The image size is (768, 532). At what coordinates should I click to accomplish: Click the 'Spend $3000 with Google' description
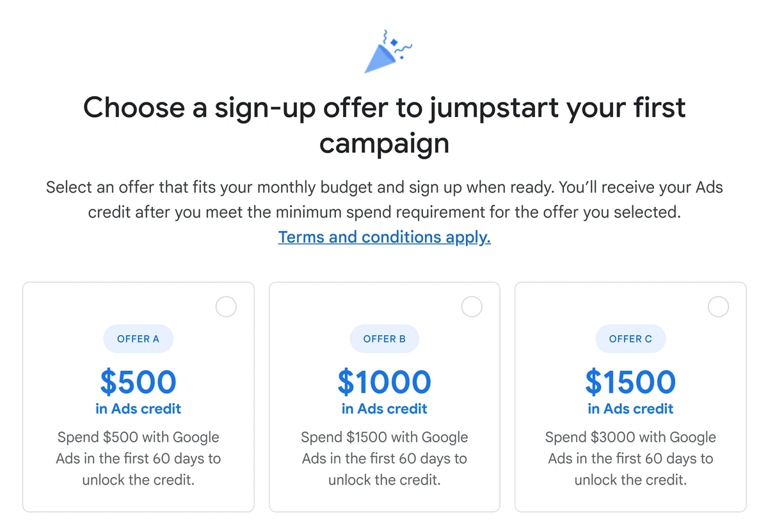click(630, 458)
